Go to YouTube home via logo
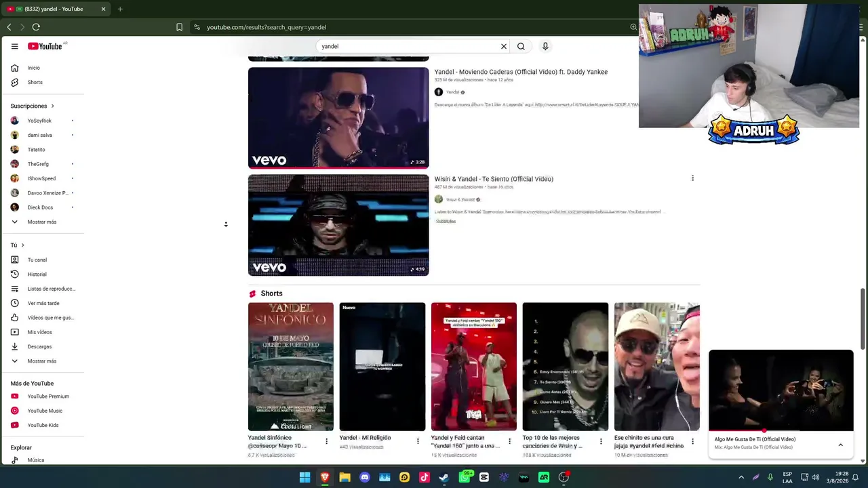The width and height of the screenshot is (868, 488). (45, 46)
